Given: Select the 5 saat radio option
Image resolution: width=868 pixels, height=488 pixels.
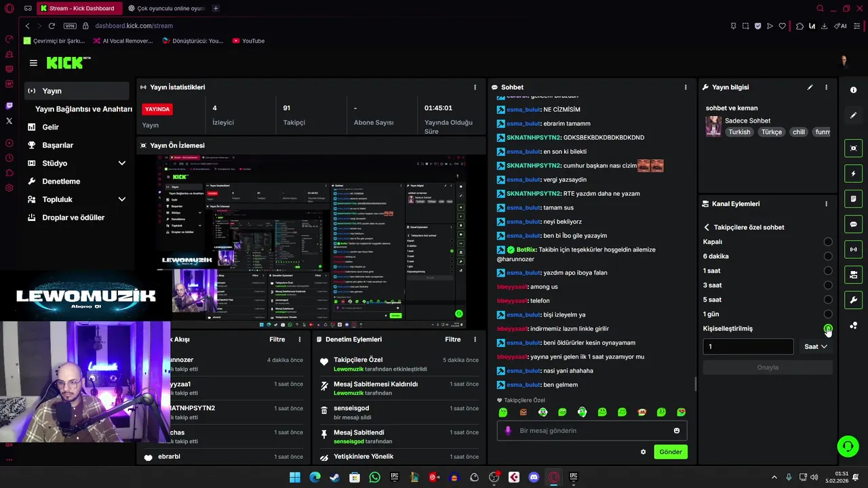Looking at the screenshot, I should tap(828, 300).
